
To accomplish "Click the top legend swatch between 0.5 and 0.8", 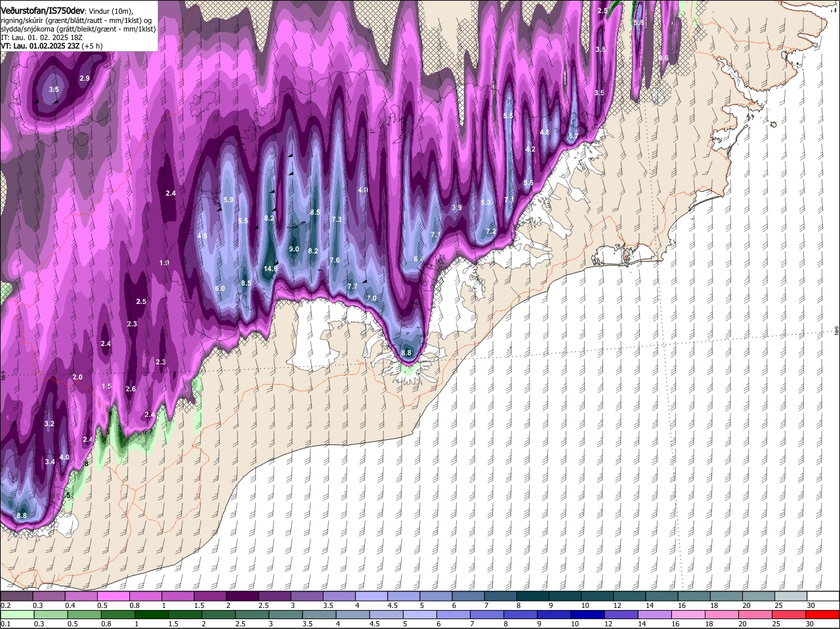I will [x=114, y=596].
